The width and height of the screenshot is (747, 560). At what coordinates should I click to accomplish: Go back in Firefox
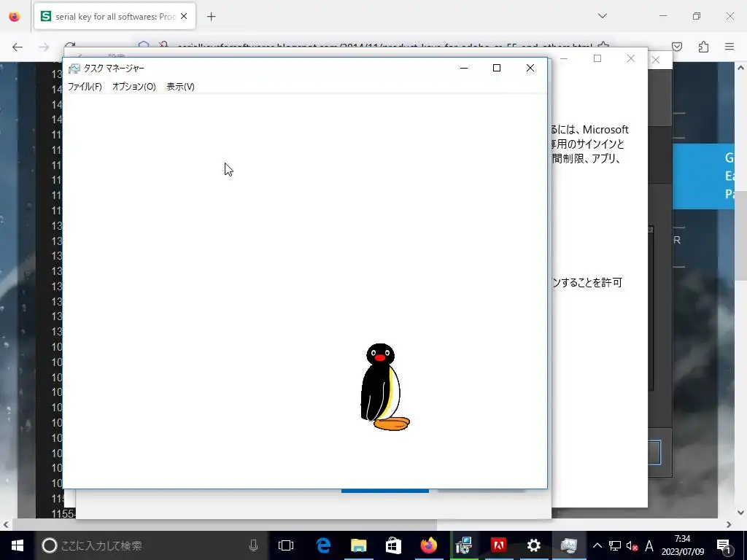(x=18, y=47)
